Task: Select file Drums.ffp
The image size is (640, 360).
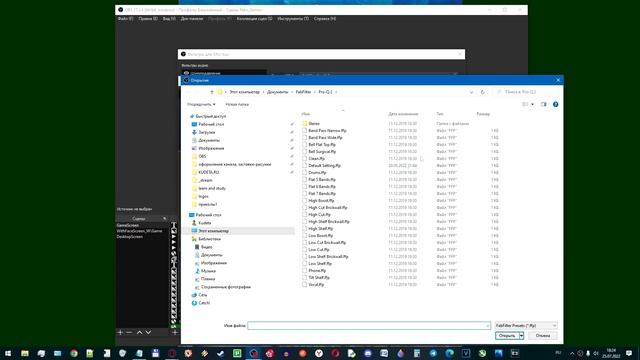Action: pos(317,173)
